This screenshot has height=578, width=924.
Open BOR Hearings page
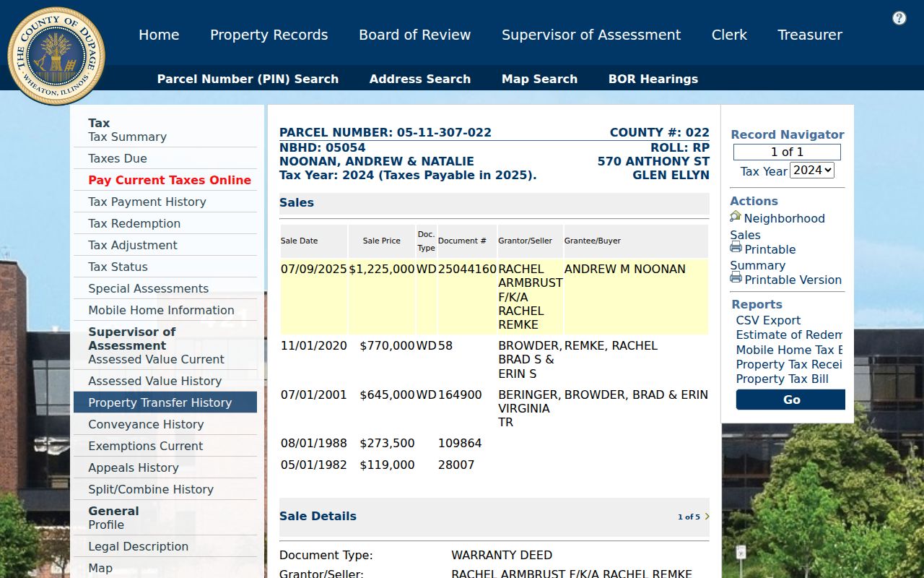click(653, 79)
